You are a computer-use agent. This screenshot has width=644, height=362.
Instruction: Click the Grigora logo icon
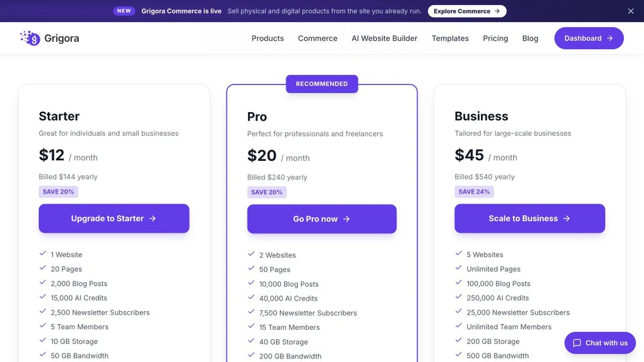tap(30, 38)
